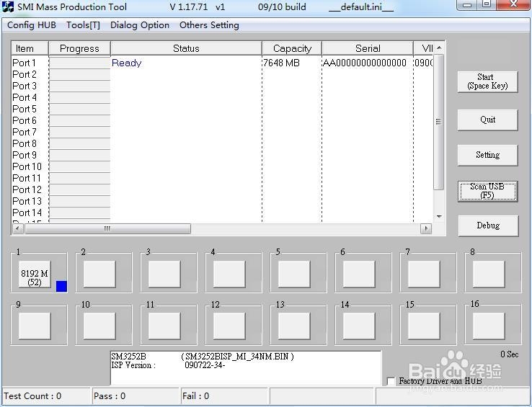Click the Port 1 progress bar
Image resolution: width=532 pixels, height=407 pixels.
(80, 63)
